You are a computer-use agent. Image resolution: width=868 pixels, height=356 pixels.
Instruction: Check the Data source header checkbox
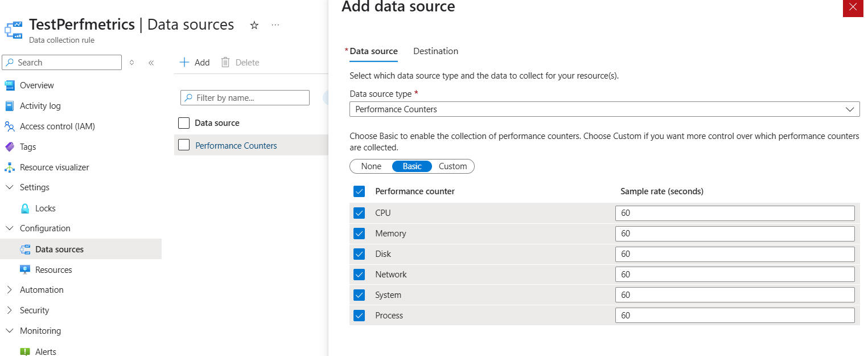[184, 123]
